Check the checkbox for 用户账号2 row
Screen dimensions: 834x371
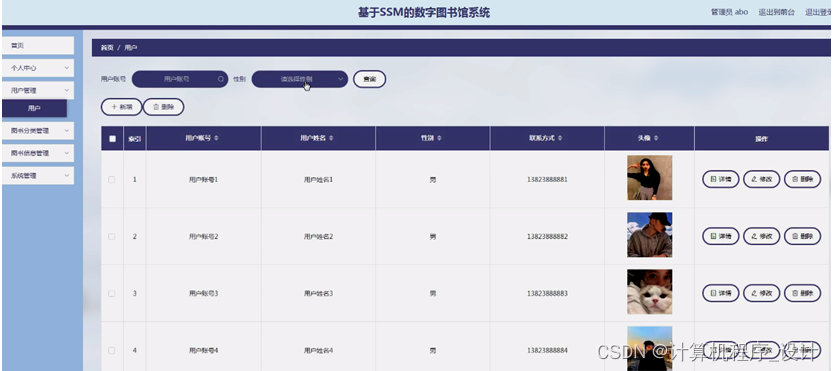click(112, 237)
